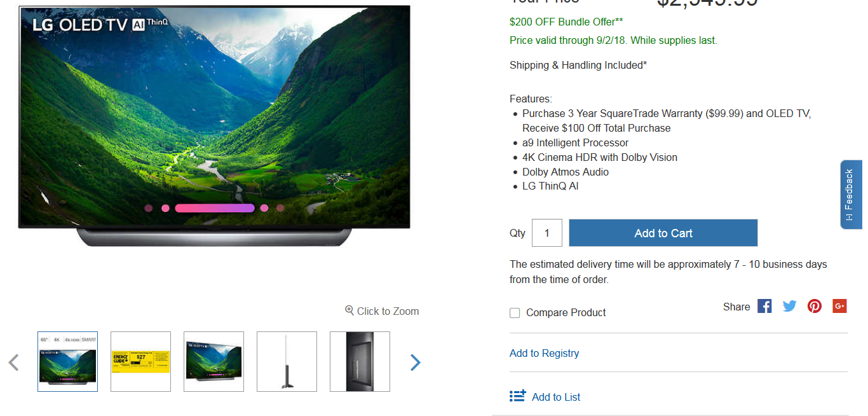Viewport: 868px width, 416px height.
Task: Share product on Twitter
Action: (x=790, y=306)
